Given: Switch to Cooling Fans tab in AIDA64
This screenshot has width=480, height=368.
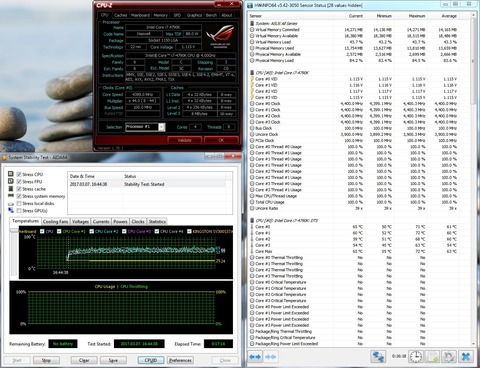Looking at the screenshot, I should point(55,222).
